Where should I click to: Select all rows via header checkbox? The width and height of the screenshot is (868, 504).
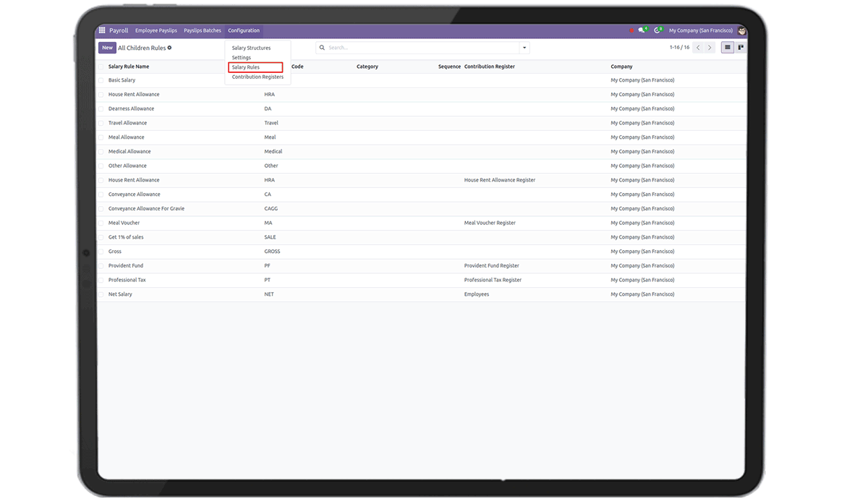[101, 67]
